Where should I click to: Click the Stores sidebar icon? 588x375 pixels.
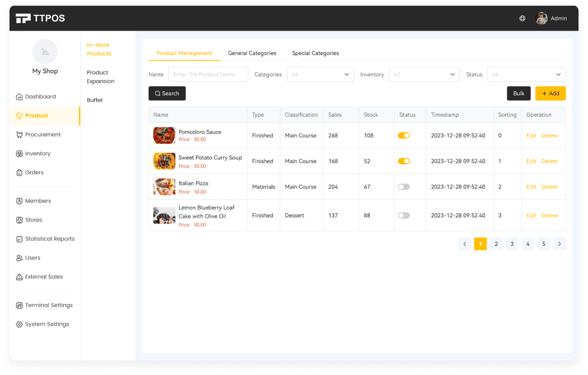pos(19,220)
